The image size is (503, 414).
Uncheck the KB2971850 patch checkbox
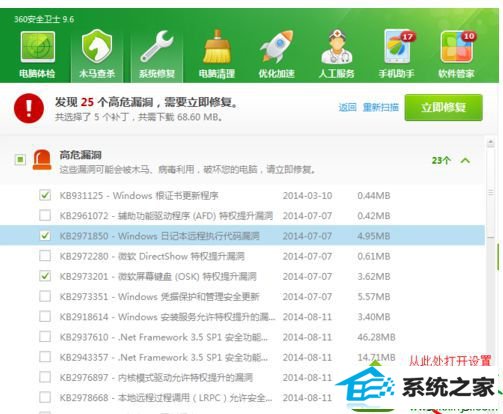click(x=45, y=236)
